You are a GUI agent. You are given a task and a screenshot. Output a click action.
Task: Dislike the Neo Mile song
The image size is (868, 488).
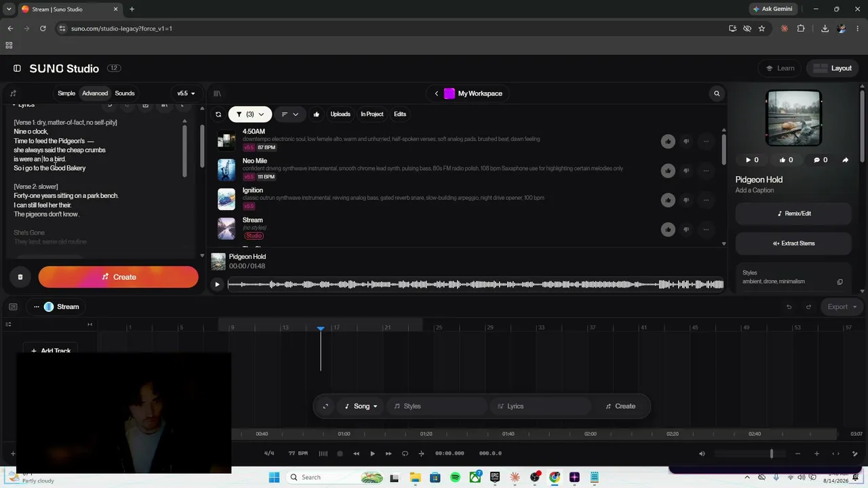coord(686,170)
